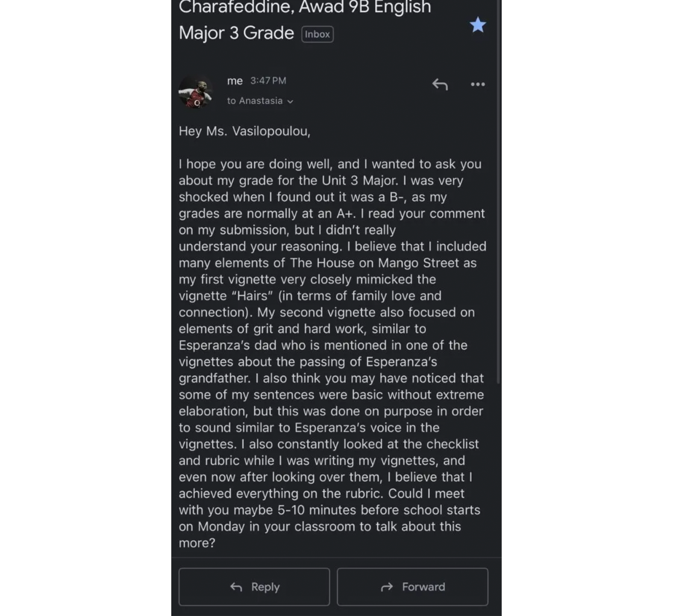Click the 3:47 PM timestamp

[268, 81]
